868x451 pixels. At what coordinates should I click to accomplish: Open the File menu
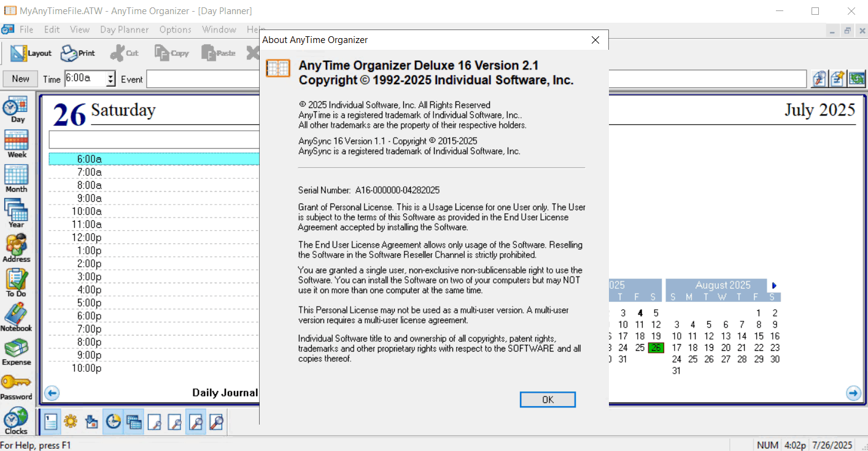[26, 29]
